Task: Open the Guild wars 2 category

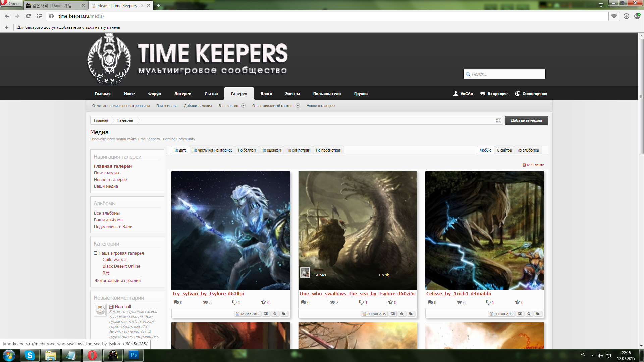Action: click(x=115, y=260)
